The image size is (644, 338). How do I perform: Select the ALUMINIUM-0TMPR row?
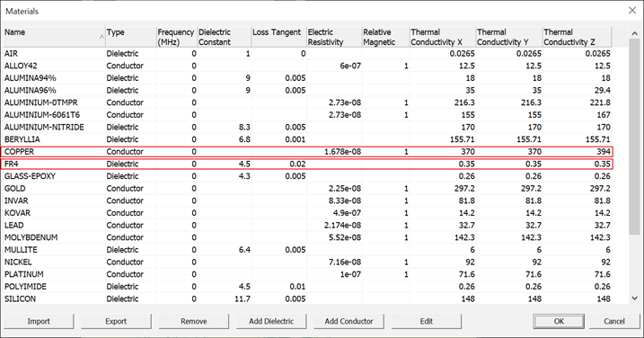coord(308,102)
